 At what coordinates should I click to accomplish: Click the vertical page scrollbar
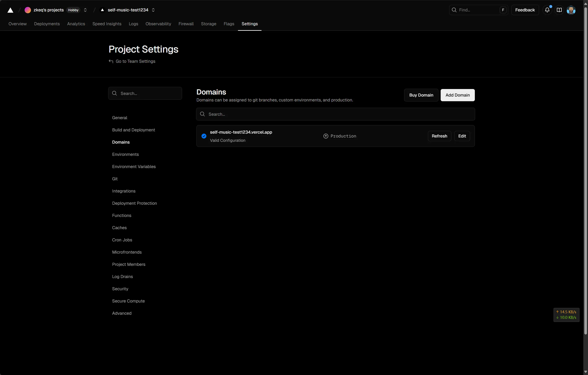586,171
